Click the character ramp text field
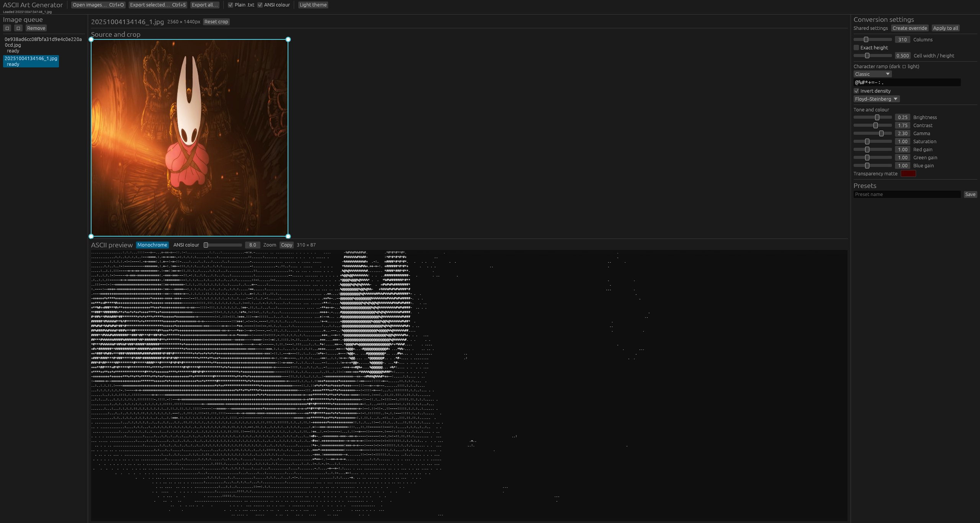 [907, 82]
